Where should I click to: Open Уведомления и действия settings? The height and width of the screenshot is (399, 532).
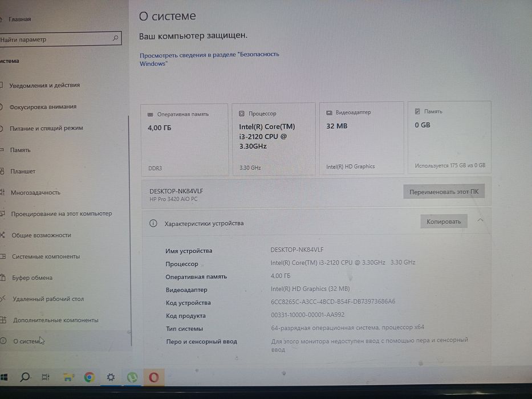[x=44, y=85]
